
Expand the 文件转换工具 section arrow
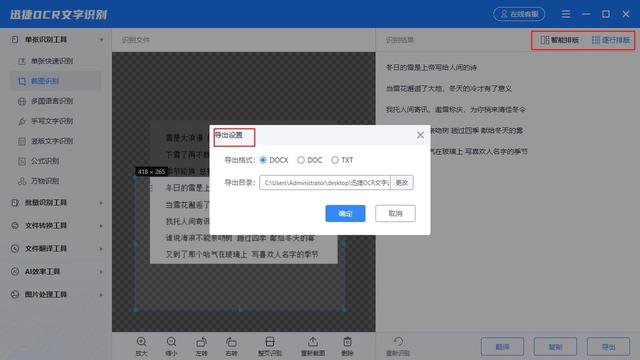click(101, 226)
